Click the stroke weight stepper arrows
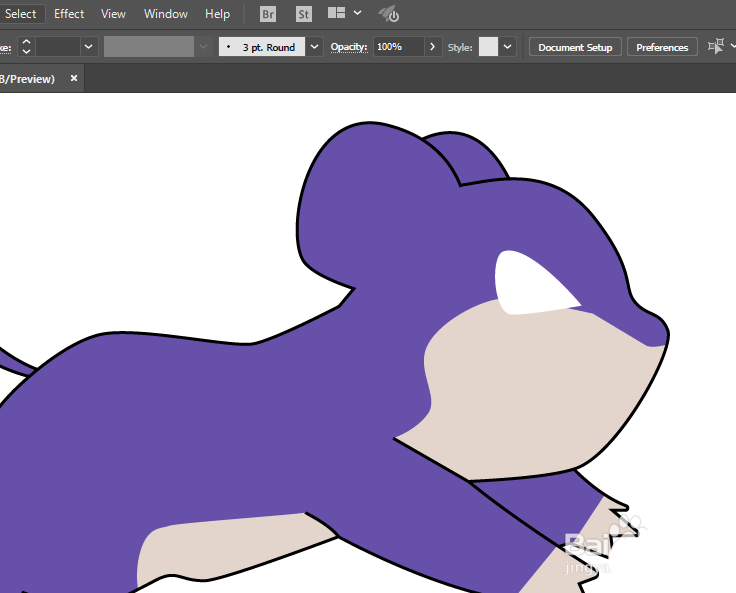Screen dimensions: 736x593 click(26, 47)
